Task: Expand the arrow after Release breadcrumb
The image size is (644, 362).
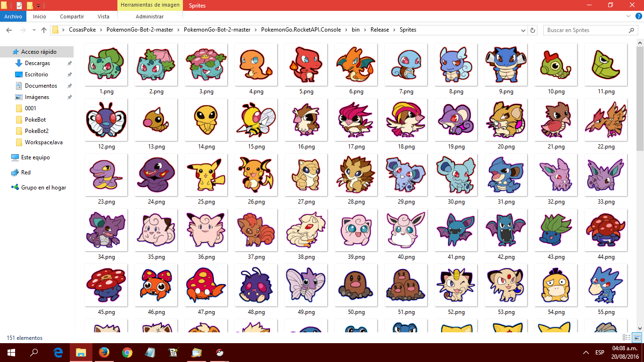Action: tap(394, 30)
